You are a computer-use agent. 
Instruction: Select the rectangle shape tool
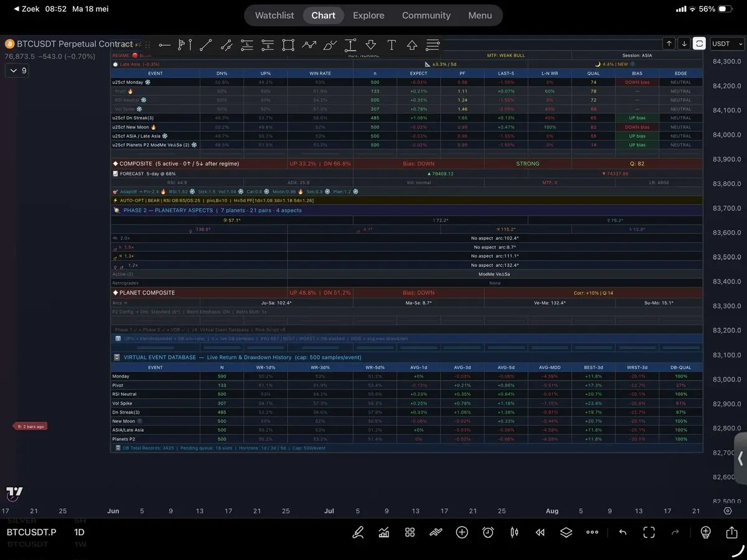tap(288, 45)
